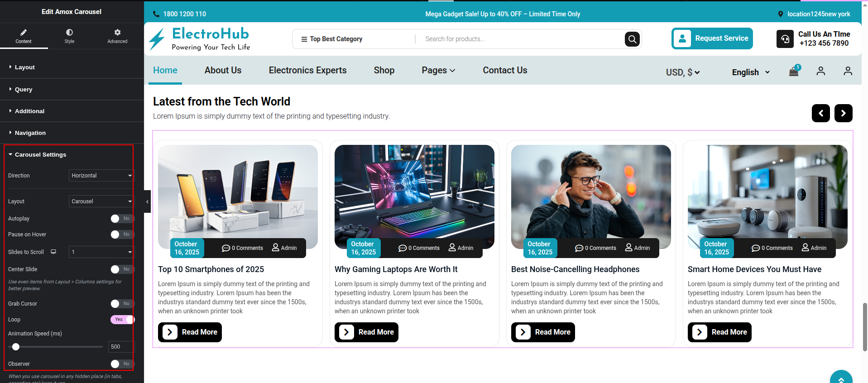Click the search magnifier icon button
The image size is (868, 383).
632,39
